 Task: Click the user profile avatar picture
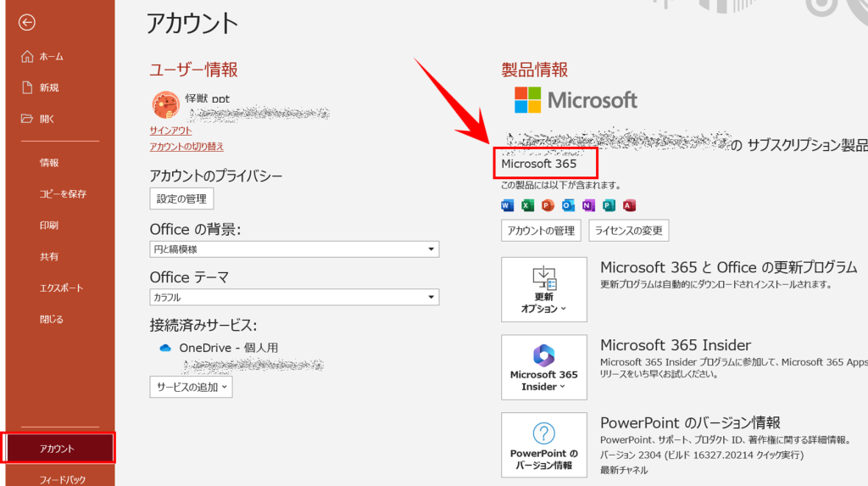pos(165,104)
